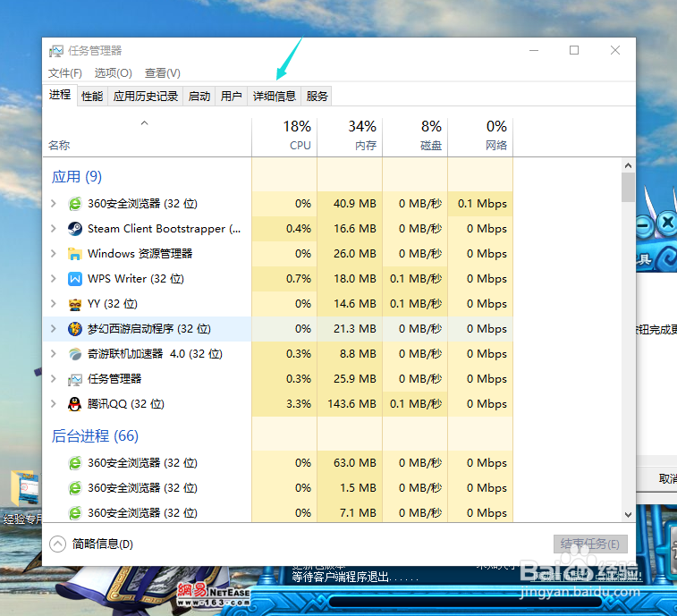Click the 3.3% CPU cell of 腾讯QQ

pos(284,403)
